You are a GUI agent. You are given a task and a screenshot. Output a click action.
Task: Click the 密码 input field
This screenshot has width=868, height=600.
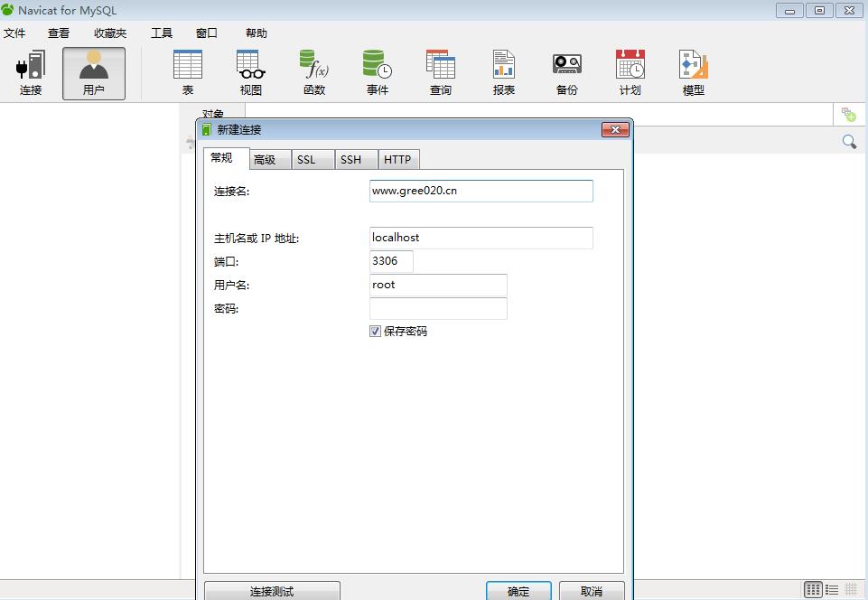pyautogui.click(x=438, y=309)
